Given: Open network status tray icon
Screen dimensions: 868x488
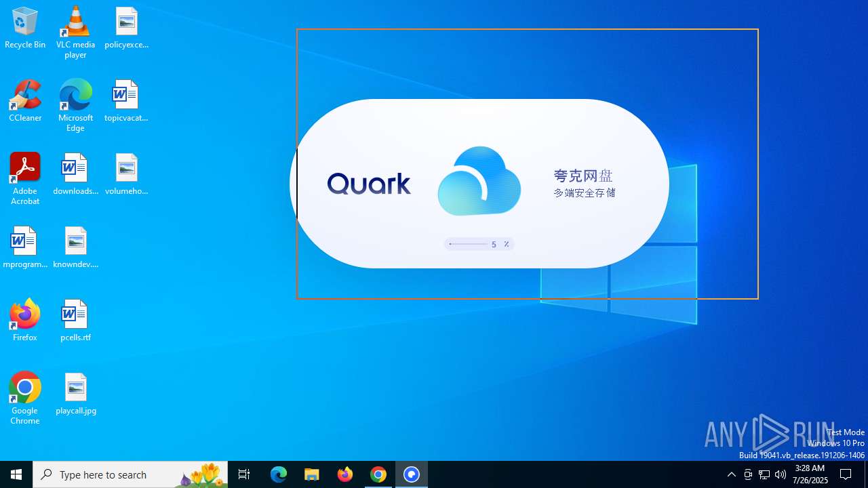Looking at the screenshot, I should (x=764, y=474).
